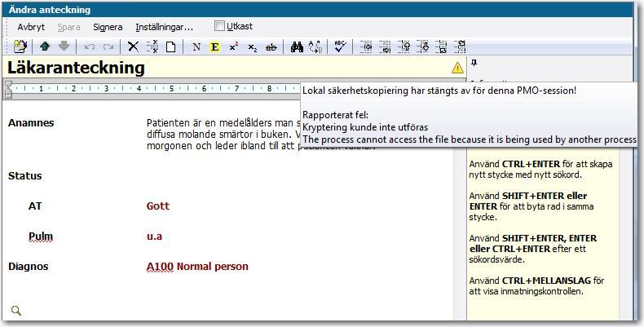Apply superscript formatting

pyautogui.click(x=234, y=46)
